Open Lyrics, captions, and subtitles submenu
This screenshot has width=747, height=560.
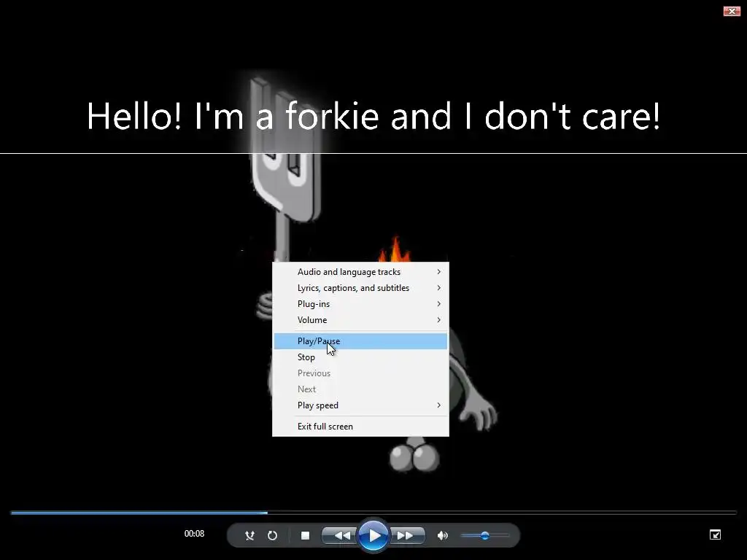coord(360,288)
